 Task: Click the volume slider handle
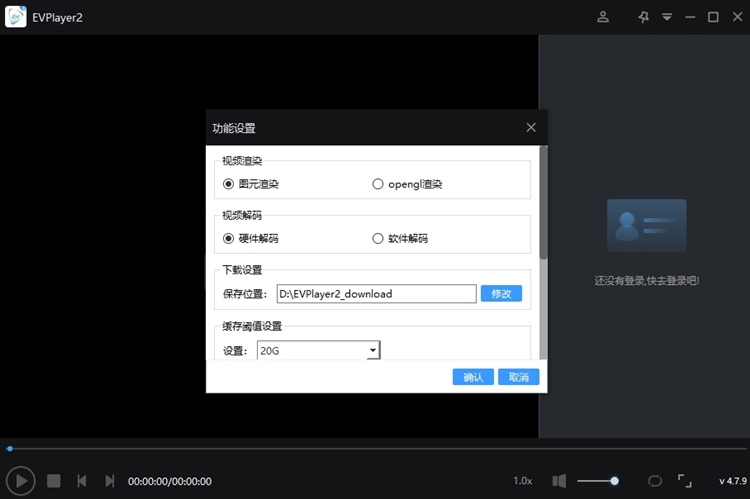click(614, 481)
